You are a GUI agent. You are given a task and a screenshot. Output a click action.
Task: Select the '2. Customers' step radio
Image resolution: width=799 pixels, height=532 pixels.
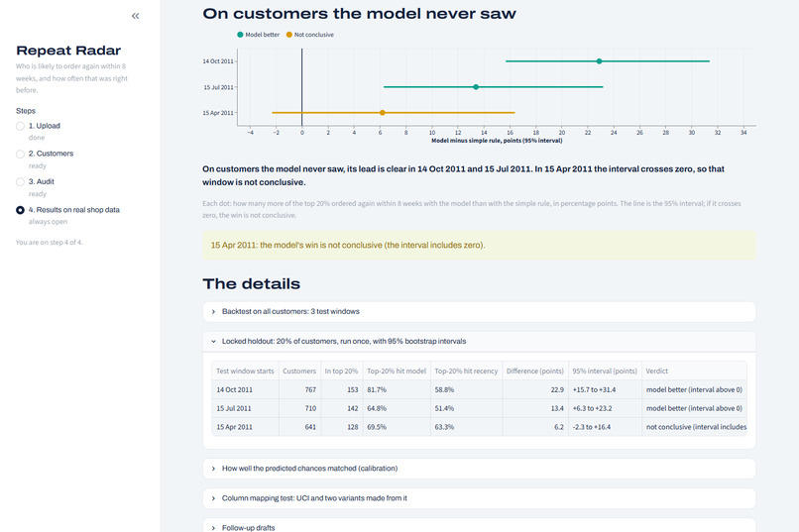(20, 154)
